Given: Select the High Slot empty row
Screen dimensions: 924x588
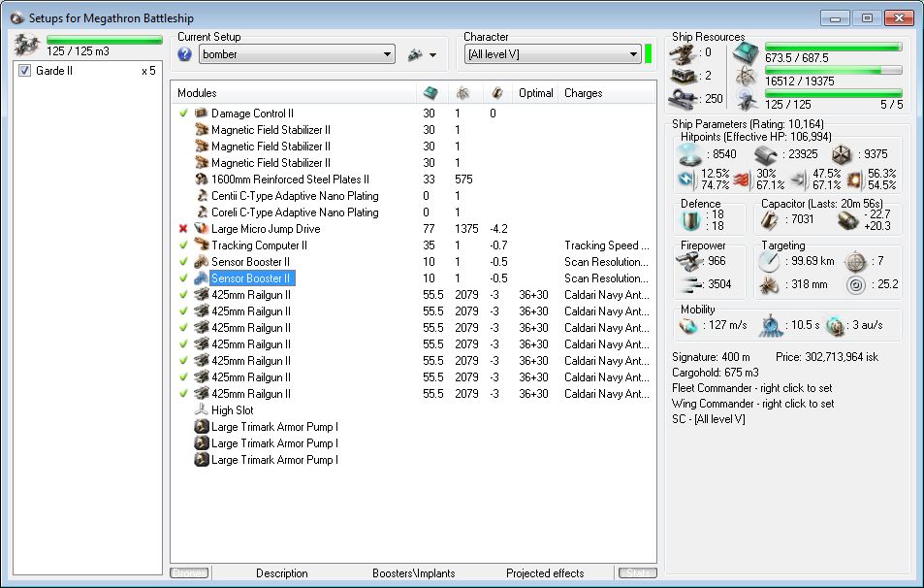Looking at the screenshot, I should click(x=414, y=410).
